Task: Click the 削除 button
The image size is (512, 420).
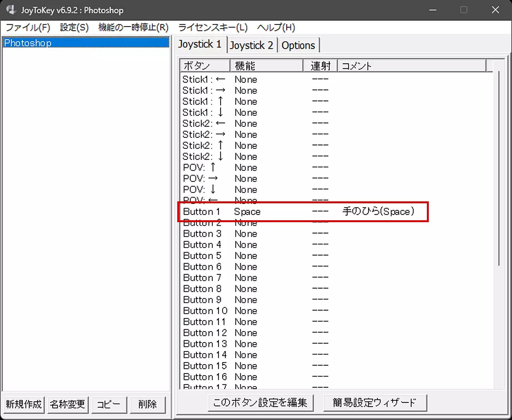Action: click(x=148, y=404)
